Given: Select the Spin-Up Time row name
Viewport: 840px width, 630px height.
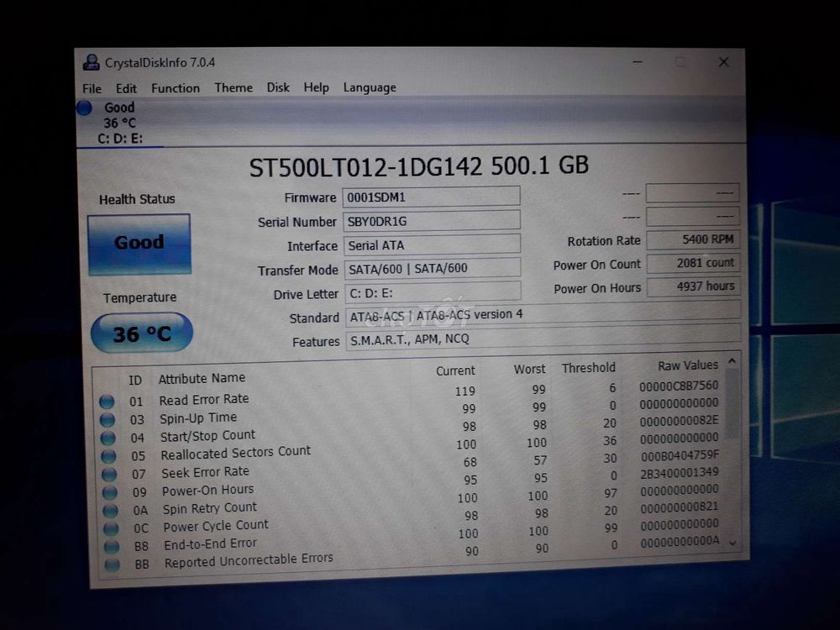Looking at the screenshot, I should tap(197, 417).
